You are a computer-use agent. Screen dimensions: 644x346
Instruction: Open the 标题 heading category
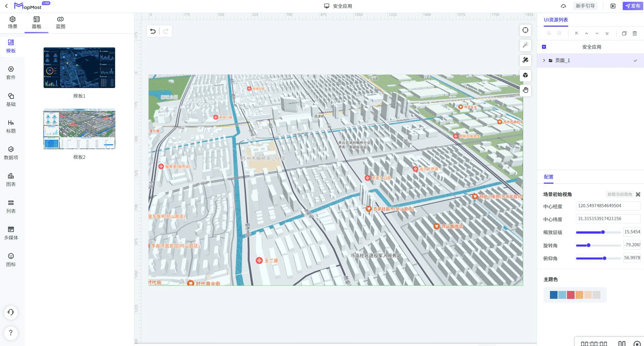pos(11,126)
